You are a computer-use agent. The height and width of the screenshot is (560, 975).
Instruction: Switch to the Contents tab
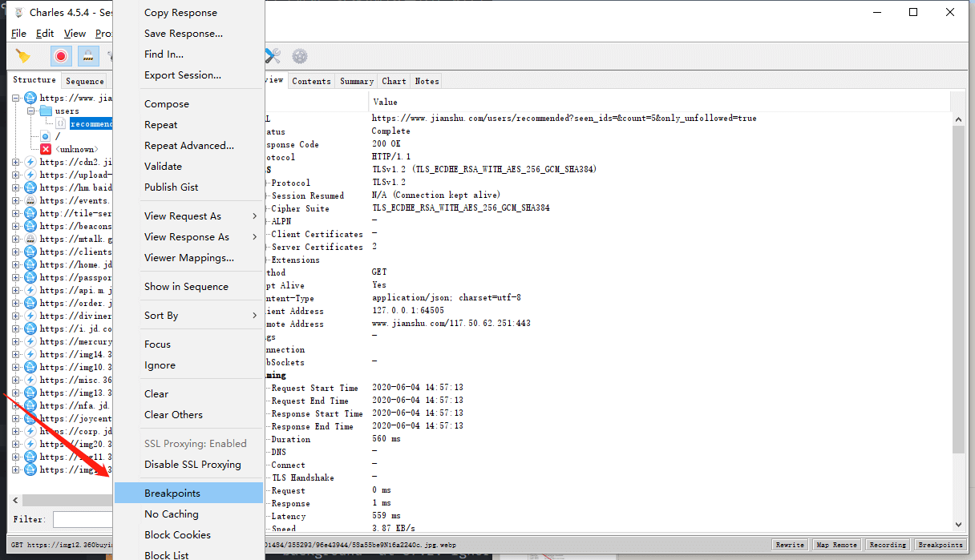tap(311, 81)
